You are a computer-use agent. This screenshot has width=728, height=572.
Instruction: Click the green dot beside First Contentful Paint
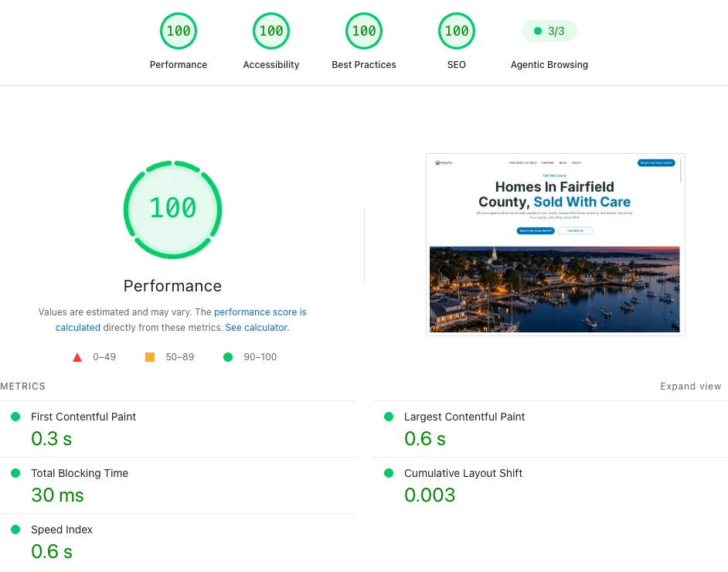pyautogui.click(x=15, y=417)
